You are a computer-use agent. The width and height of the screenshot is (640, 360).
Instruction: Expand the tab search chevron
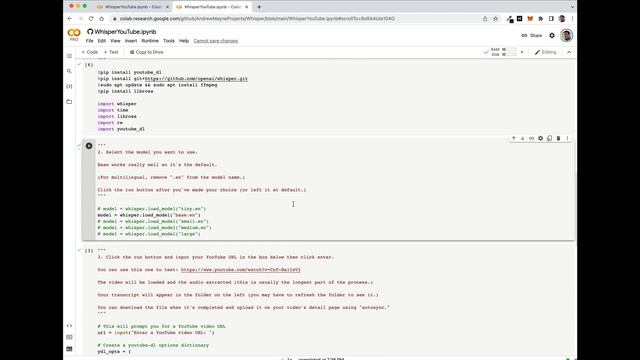pos(572,7)
